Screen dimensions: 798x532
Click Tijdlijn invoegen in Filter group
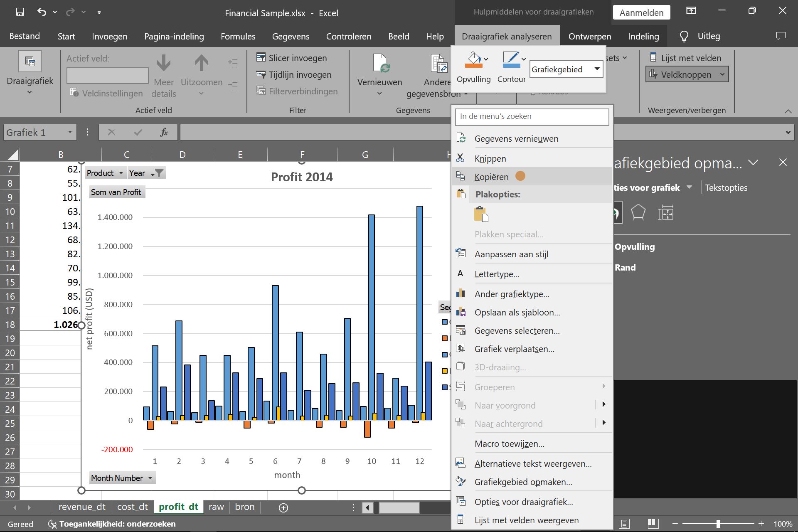(x=294, y=74)
